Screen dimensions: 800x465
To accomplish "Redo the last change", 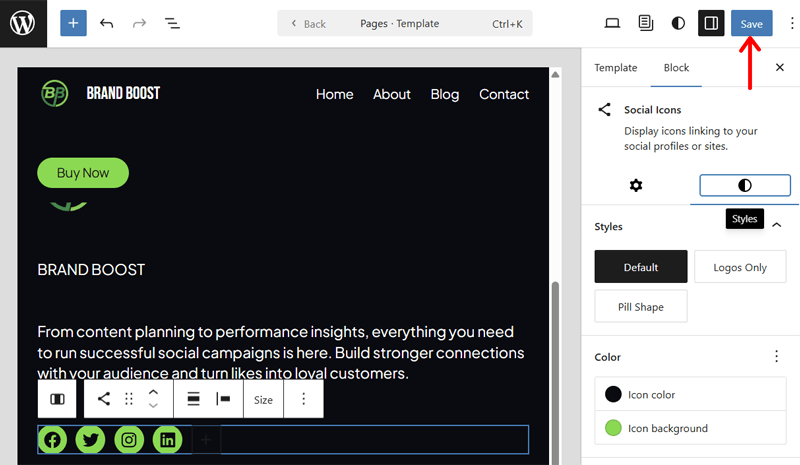I will coord(139,23).
